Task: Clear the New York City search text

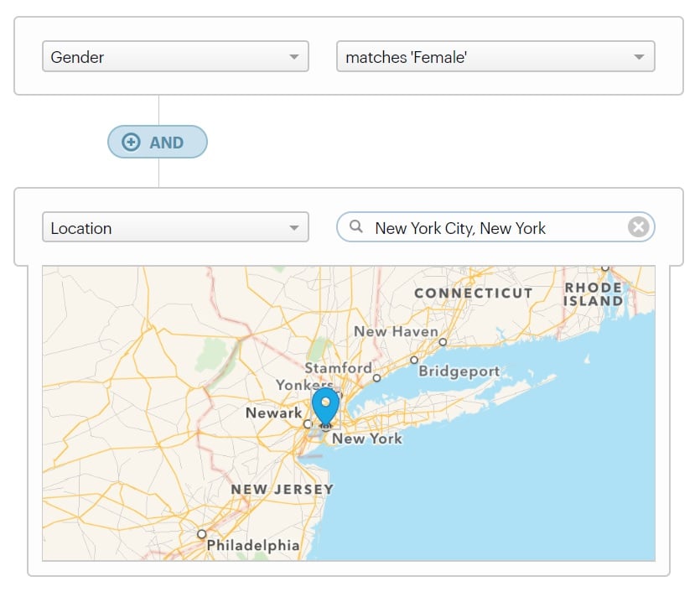Action: [638, 227]
